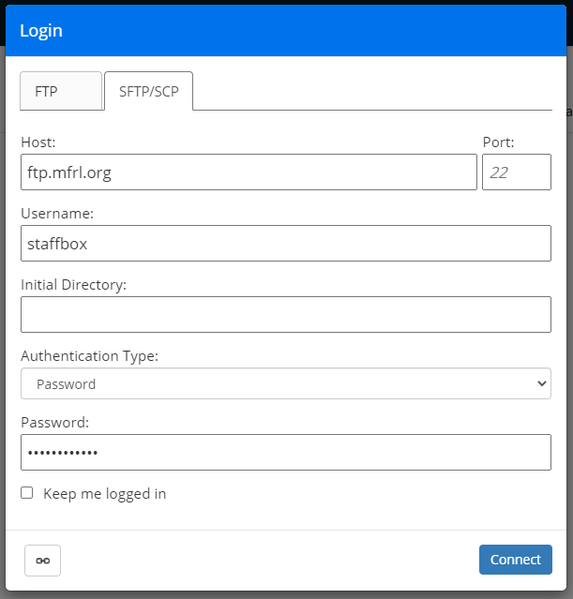The image size is (573, 599).
Task: Click the link icon button
Action: click(x=42, y=560)
